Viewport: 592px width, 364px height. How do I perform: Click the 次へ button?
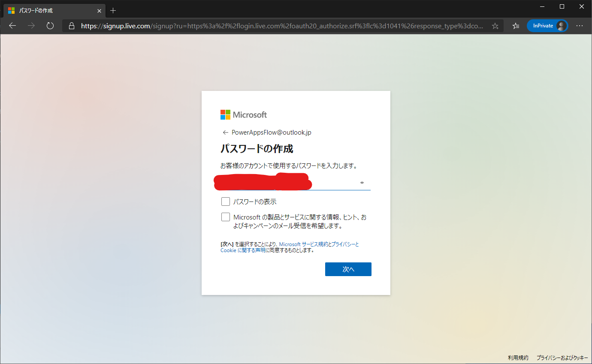click(x=348, y=269)
